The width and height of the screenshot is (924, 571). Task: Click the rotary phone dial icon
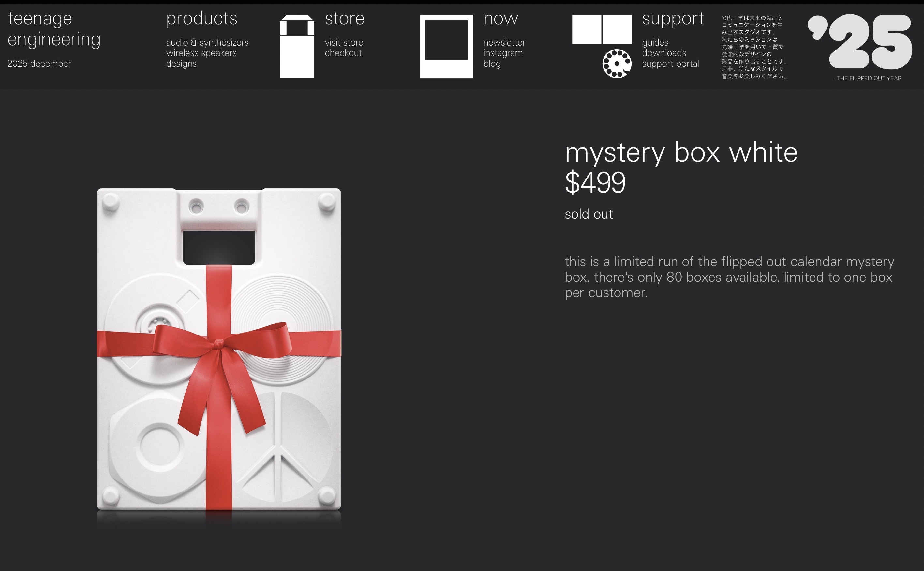click(617, 64)
